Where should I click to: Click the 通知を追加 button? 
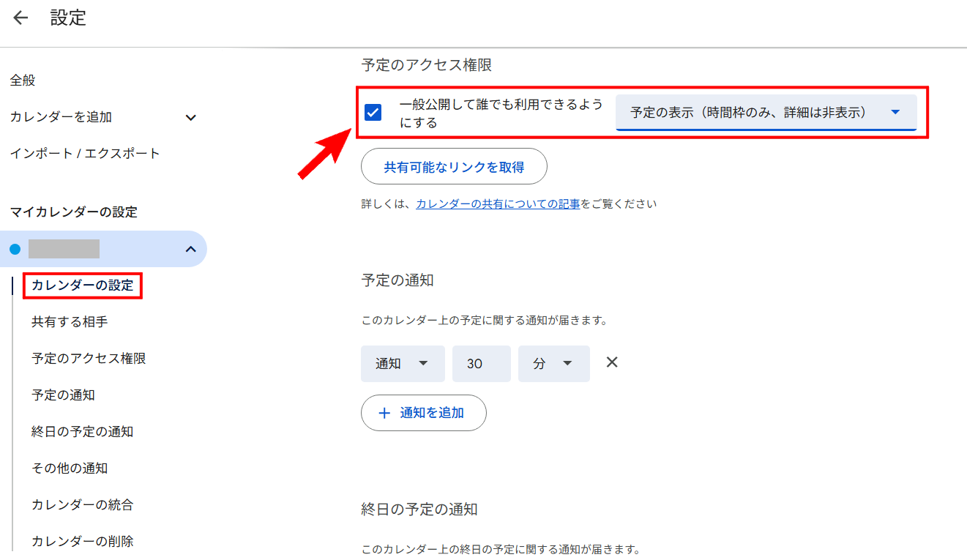[423, 413]
